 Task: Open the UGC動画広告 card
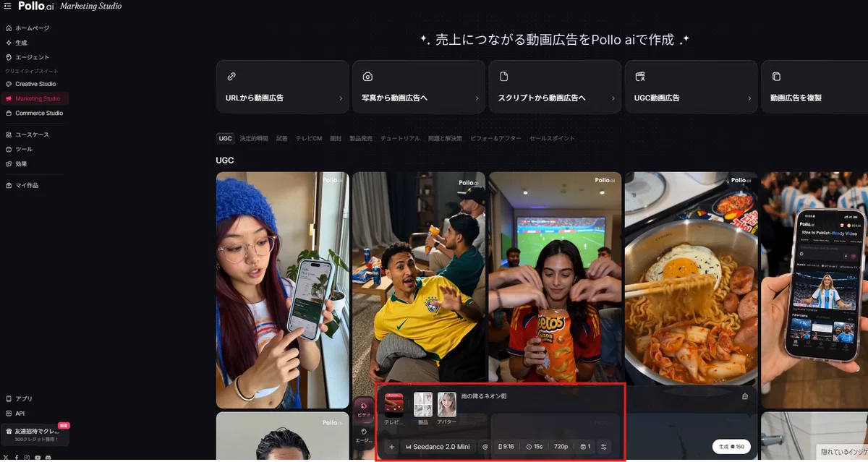click(692, 87)
